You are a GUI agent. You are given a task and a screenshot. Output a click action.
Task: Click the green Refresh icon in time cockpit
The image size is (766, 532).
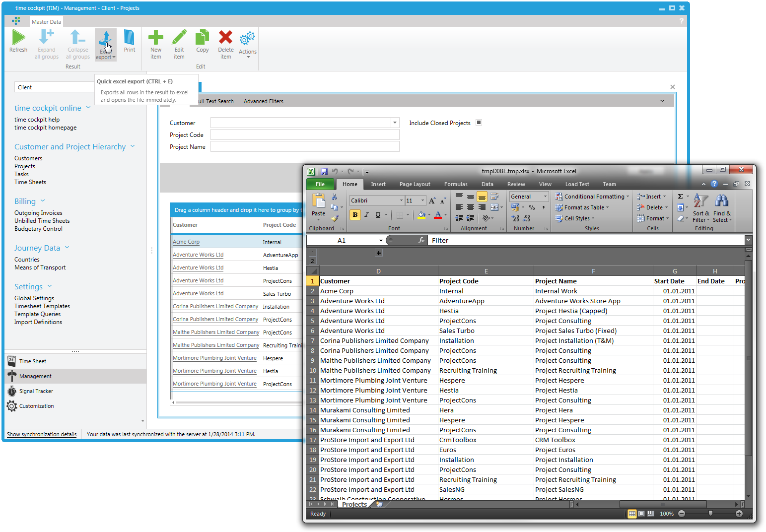click(x=18, y=38)
